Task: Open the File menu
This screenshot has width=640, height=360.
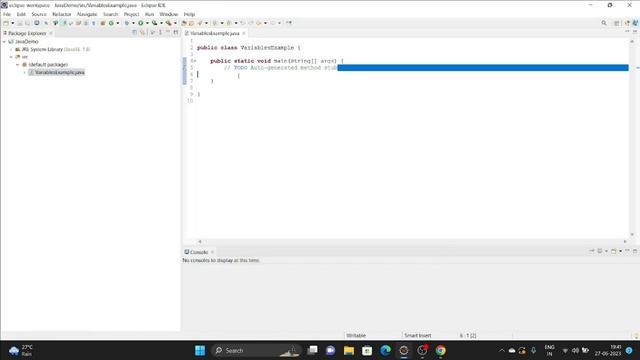Action: coord(7,14)
